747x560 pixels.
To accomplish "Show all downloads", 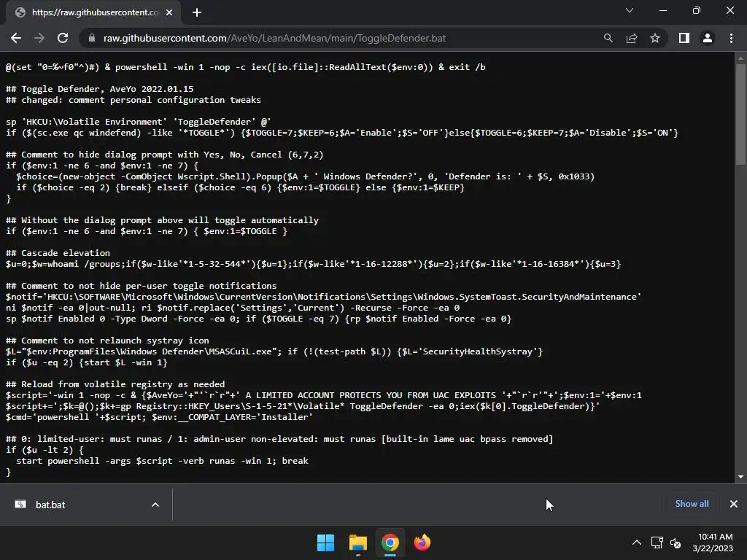I will click(692, 504).
